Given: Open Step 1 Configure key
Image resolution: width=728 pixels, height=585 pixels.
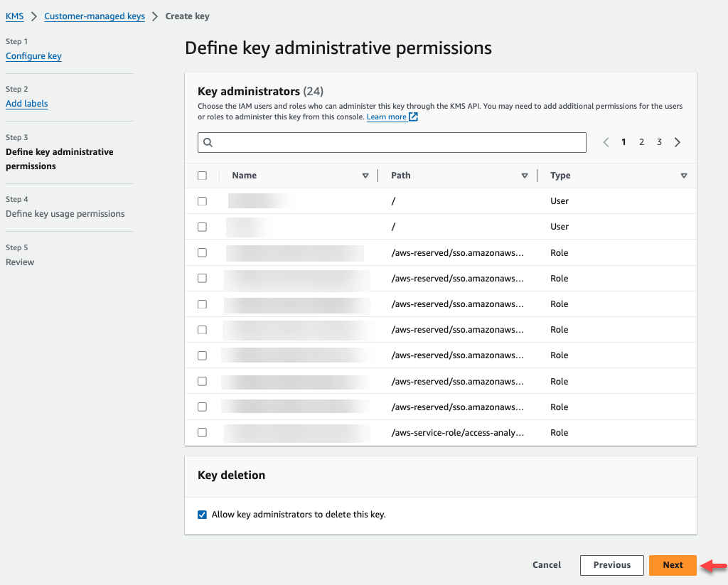Looking at the screenshot, I should (33, 55).
